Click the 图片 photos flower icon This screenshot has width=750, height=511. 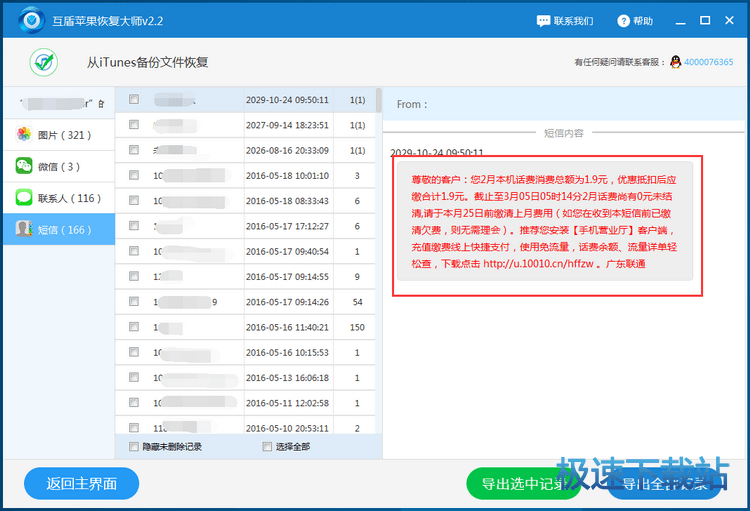coord(24,134)
